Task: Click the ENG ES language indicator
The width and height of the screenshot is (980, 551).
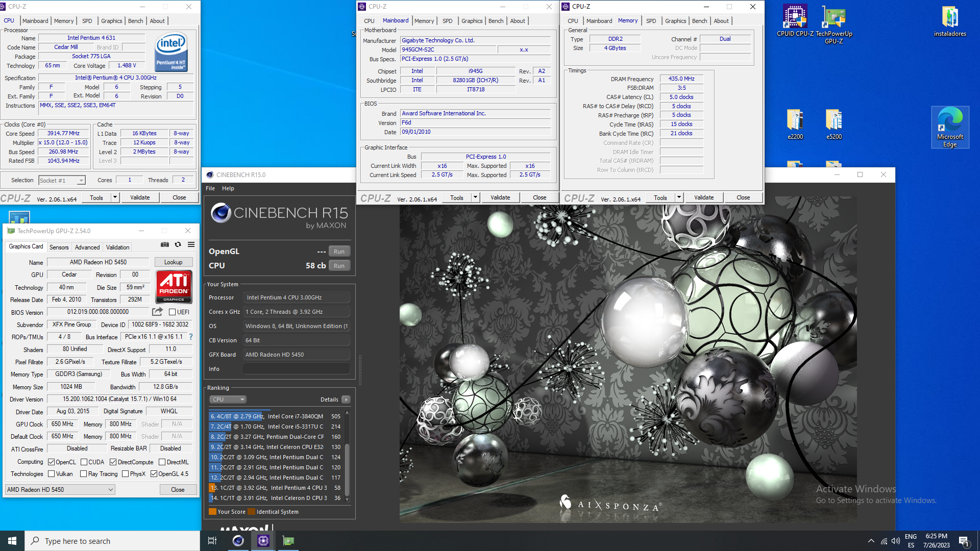Action: click(x=911, y=541)
